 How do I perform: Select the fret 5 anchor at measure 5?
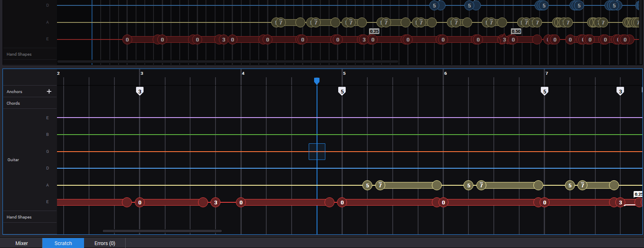tap(342, 91)
